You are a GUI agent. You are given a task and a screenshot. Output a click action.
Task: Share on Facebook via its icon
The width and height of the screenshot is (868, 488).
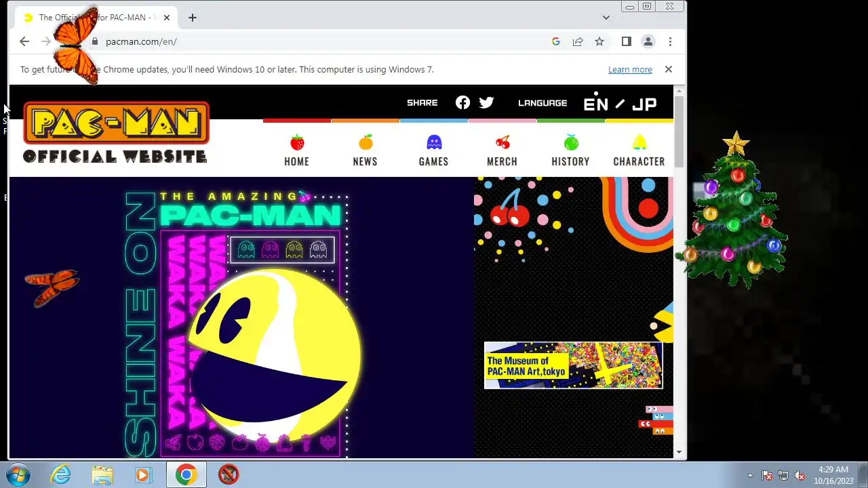point(462,102)
